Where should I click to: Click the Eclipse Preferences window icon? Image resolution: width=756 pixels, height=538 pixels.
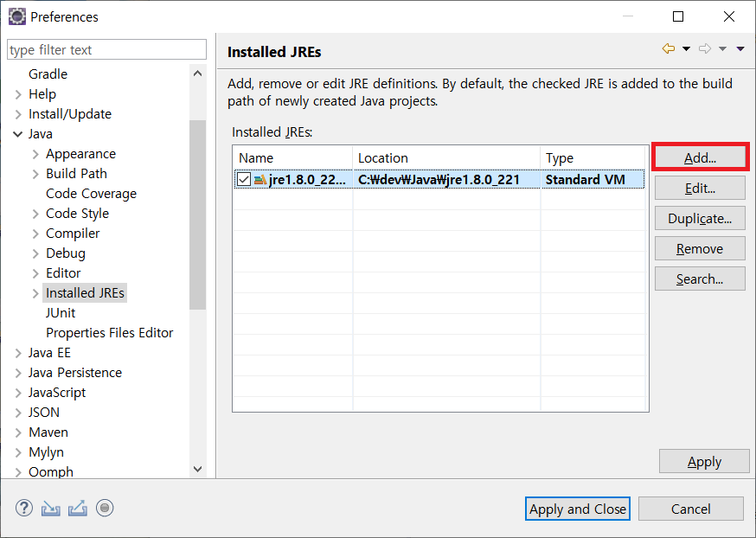click(x=17, y=16)
